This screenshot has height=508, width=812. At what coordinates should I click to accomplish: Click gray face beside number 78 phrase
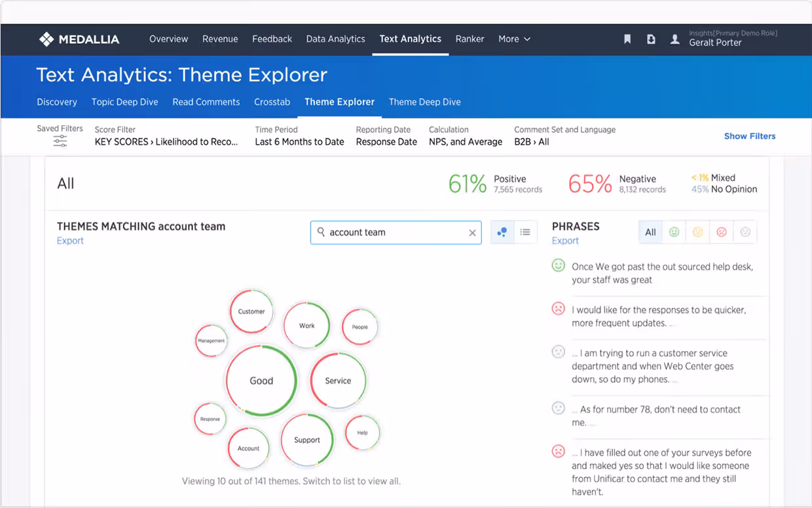[558, 408]
